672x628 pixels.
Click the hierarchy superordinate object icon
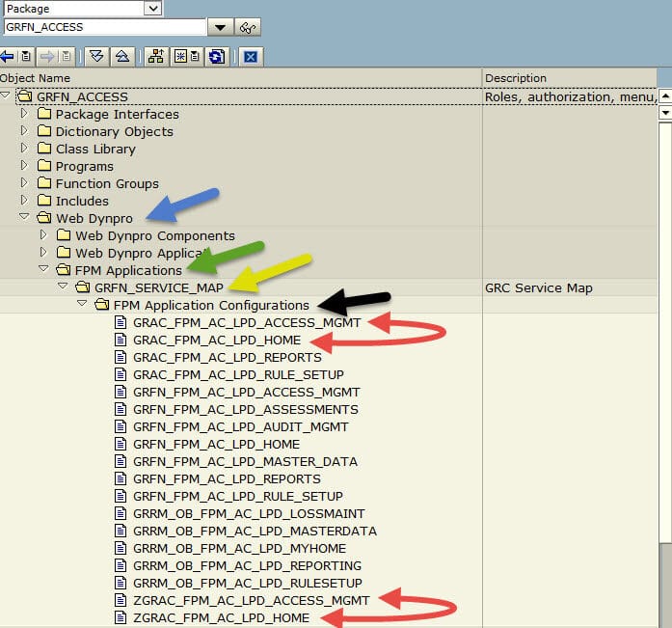(x=155, y=56)
